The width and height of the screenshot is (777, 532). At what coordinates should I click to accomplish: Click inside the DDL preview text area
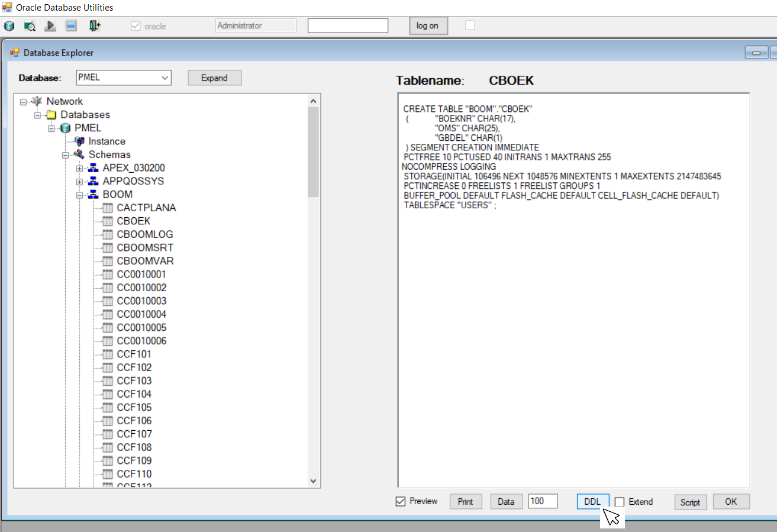[x=573, y=290]
